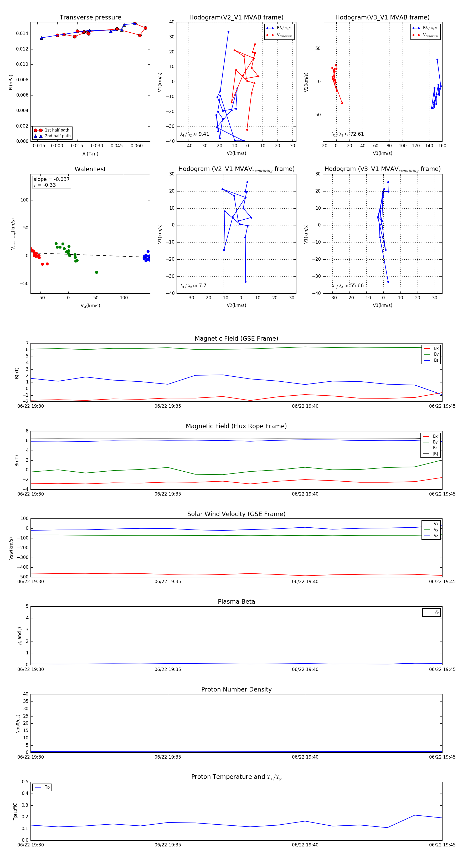
Task: Click the λ1/λ3 ≈ 55.66 eigenvalue label
Action: tap(347, 286)
